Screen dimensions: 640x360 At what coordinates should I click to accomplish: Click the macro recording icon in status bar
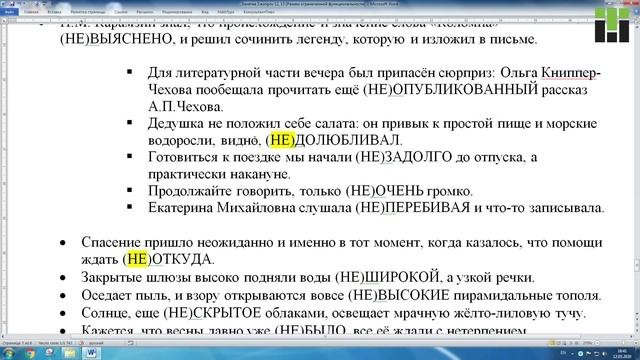click(x=131, y=343)
